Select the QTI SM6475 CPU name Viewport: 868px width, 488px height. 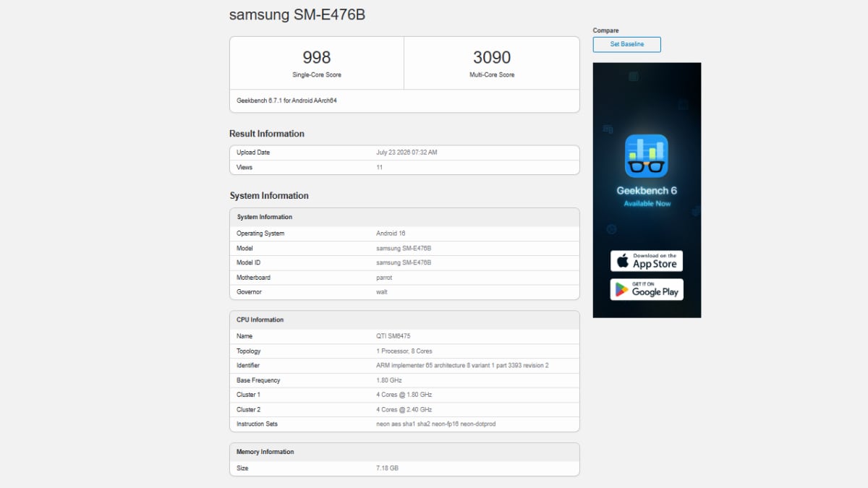point(393,336)
